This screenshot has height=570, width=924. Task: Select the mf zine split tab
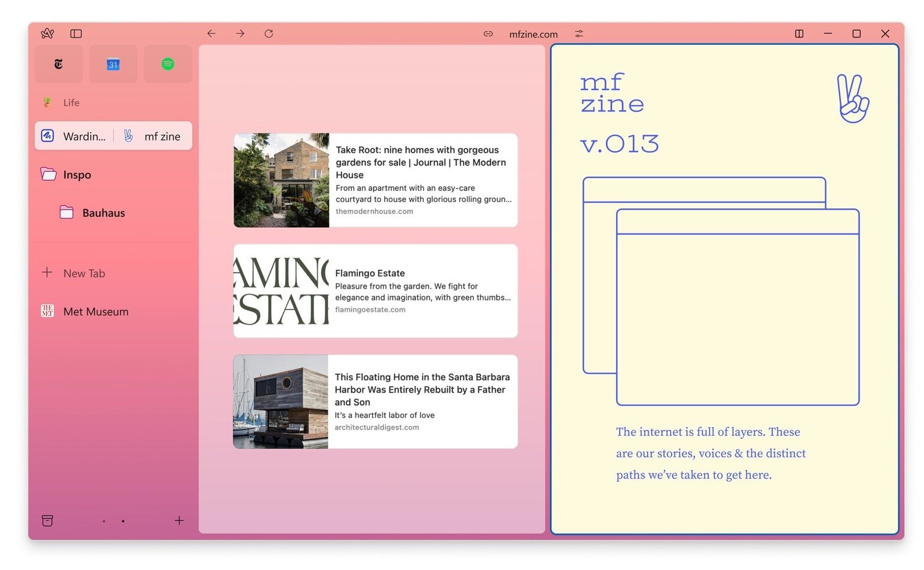[154, 136]
